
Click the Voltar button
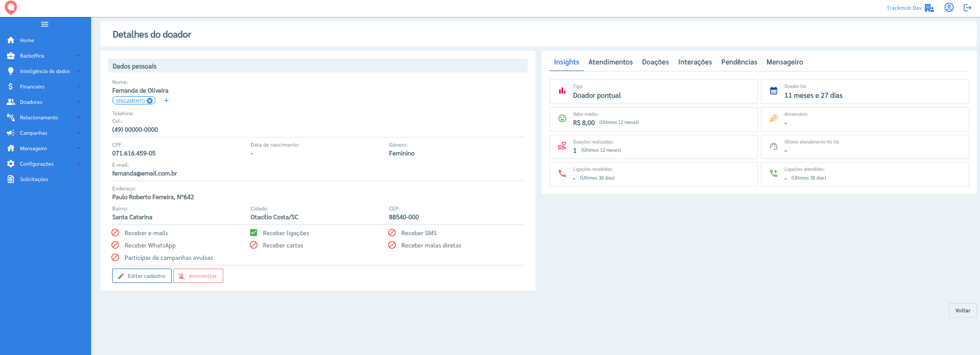click(x=963, y=310)
